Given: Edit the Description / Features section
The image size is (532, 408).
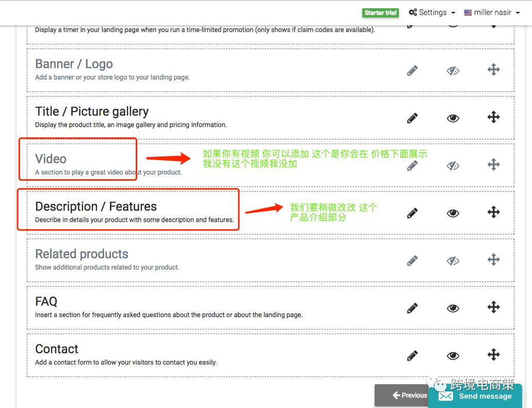Looking at the screenshot, I should point(412,213).
